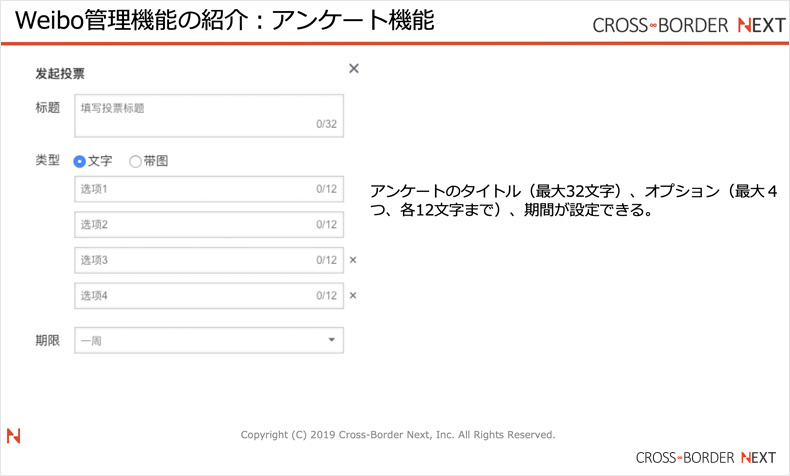Click the 选项3 option input field

209,260
